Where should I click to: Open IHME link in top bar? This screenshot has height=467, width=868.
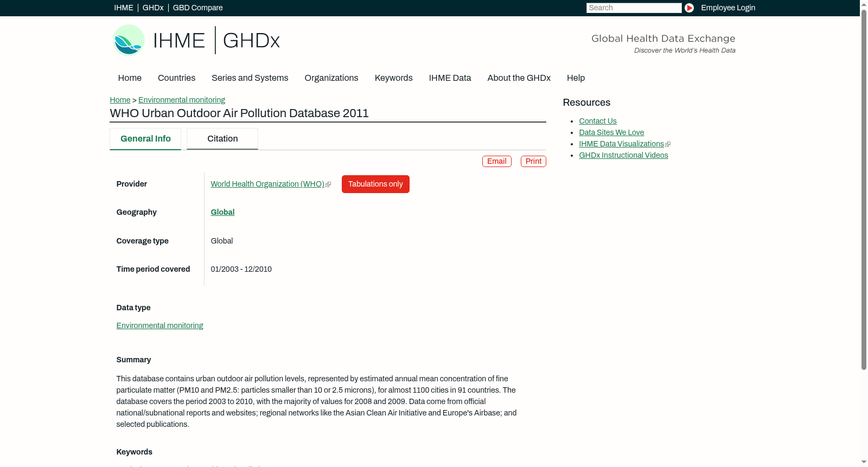click(x=124, y=8)
